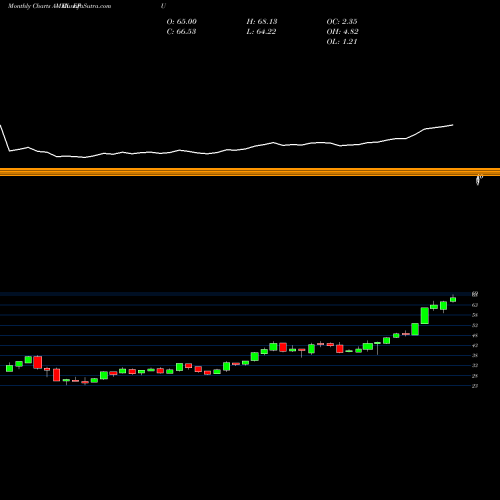The image size is (500, 500).
Task: Click the right end of the white line graph
Action: point(453,125)
